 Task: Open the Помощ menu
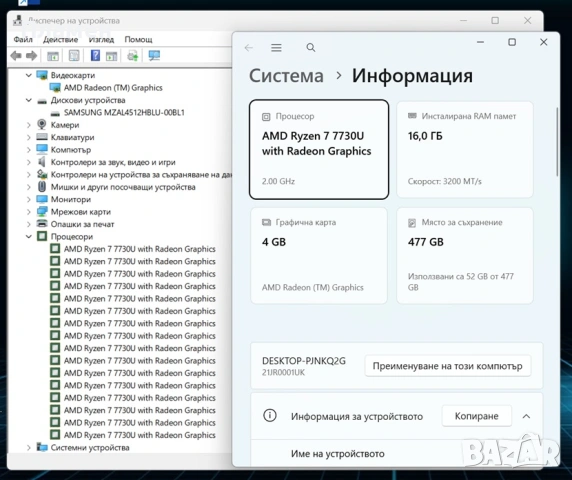coord(138,39)
